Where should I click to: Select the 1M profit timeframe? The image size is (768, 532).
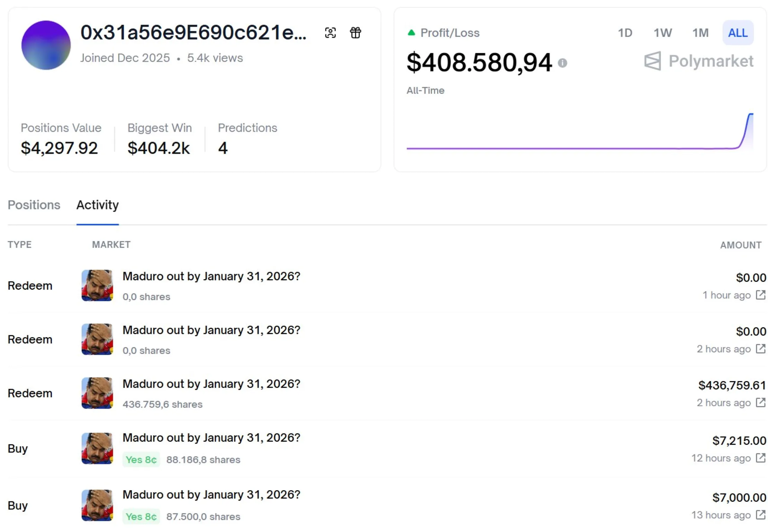(700, 33)
